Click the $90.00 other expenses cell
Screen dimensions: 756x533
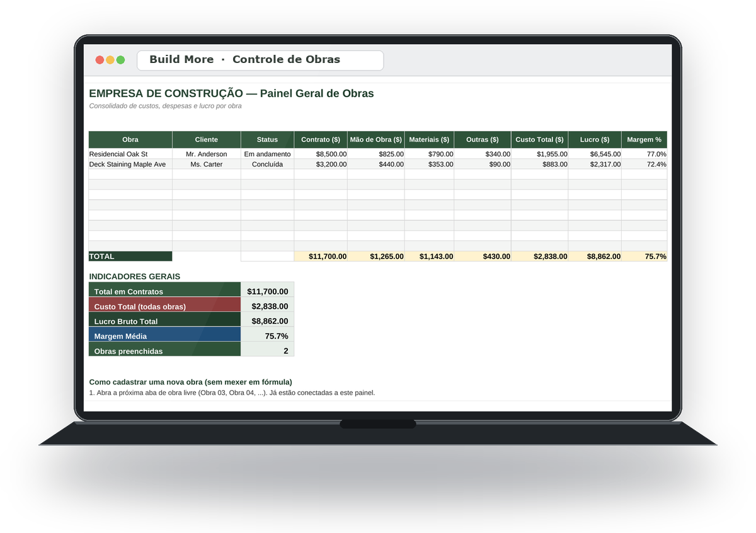[x=483, y=164]
